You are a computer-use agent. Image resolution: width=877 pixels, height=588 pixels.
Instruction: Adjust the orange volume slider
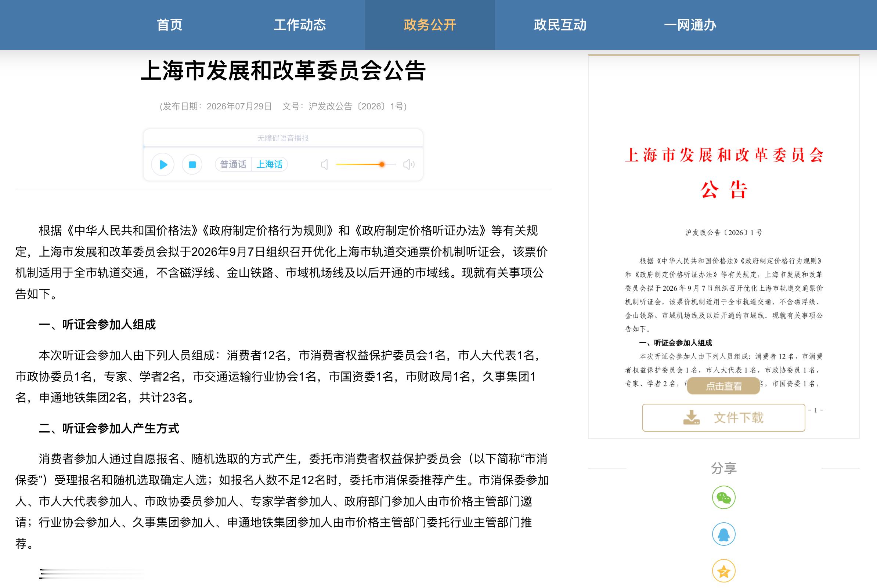tap(366, 165)
